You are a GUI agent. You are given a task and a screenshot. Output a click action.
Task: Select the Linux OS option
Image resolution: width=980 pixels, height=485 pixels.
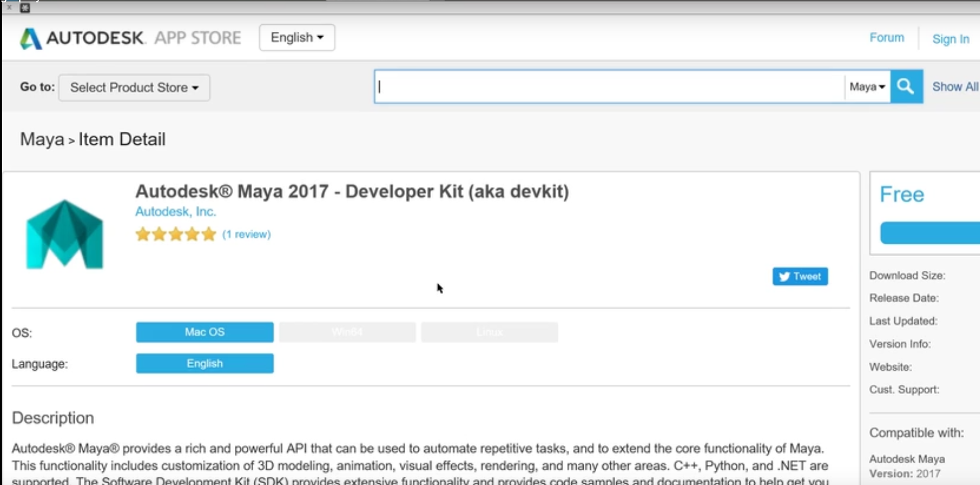click(489, 332)
